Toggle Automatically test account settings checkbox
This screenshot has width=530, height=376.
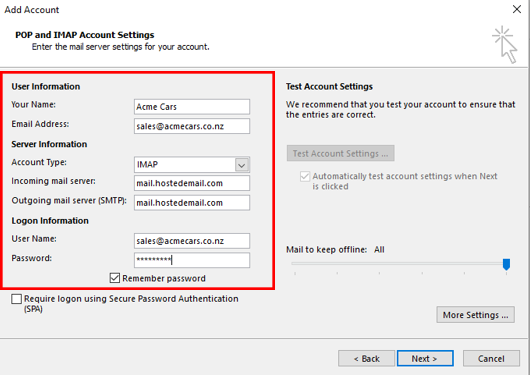pyautogui.click(x=305, y=176)
